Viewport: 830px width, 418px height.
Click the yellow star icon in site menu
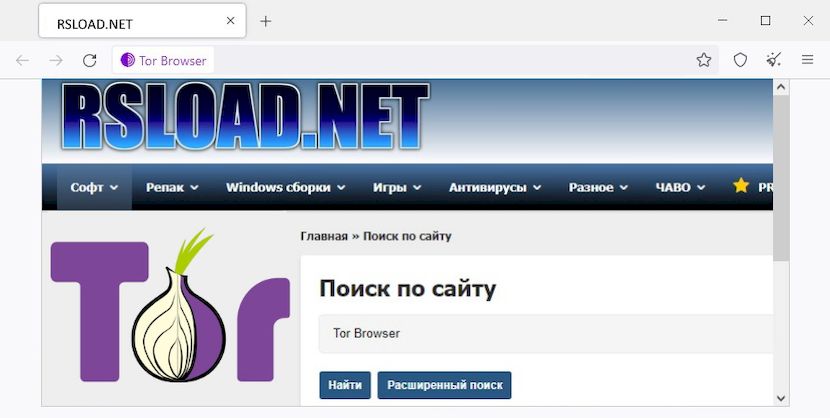coord(741,186)
